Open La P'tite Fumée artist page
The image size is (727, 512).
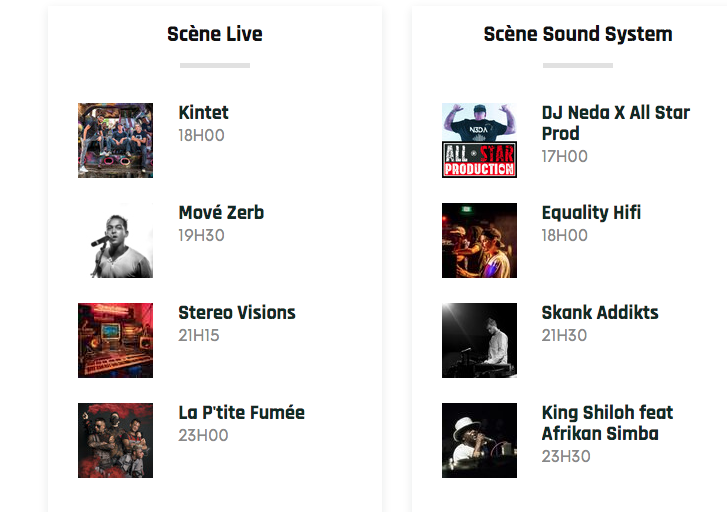tap(242, 413)
